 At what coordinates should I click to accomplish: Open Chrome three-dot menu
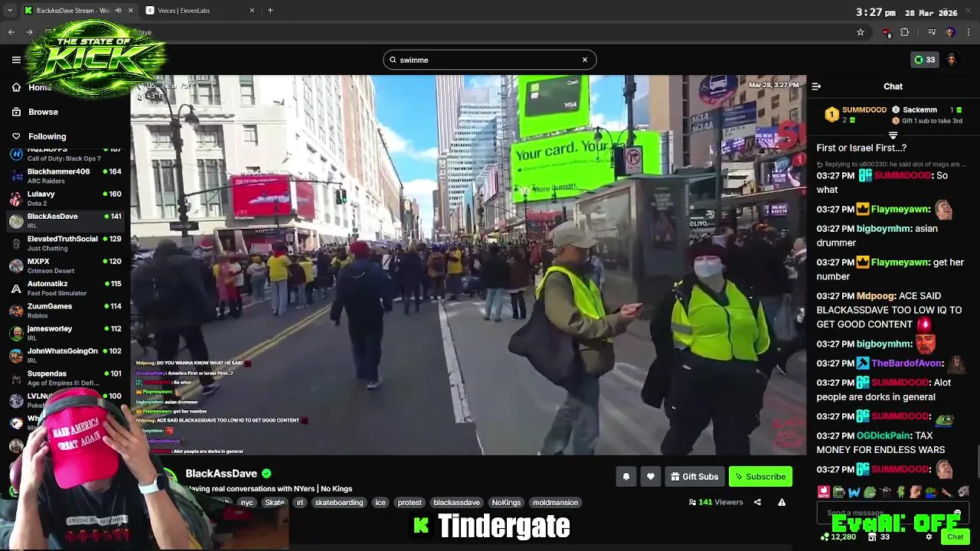pos(969,32)
